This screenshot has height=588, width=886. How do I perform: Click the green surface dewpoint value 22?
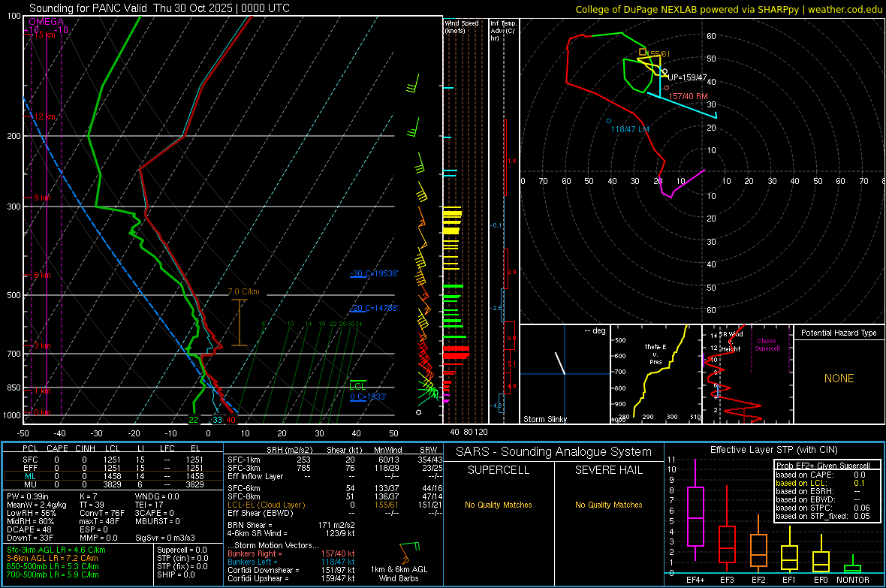[193, 420]
